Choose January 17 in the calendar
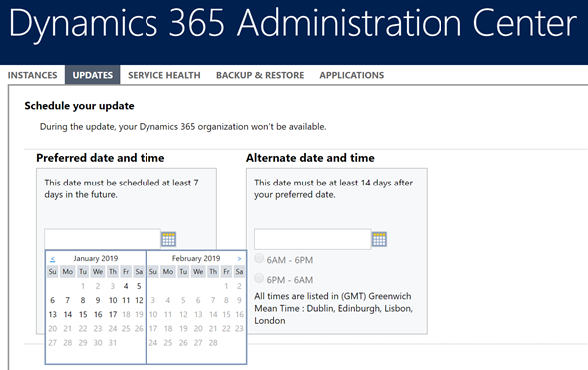 pyautogui.click(x=113, y=314)
